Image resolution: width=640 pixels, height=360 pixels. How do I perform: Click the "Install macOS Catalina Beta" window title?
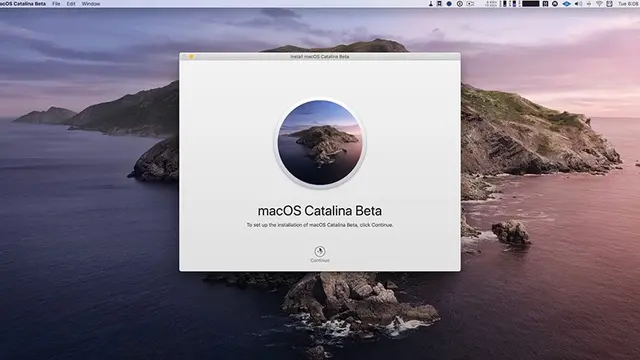[x=320, y=57]
